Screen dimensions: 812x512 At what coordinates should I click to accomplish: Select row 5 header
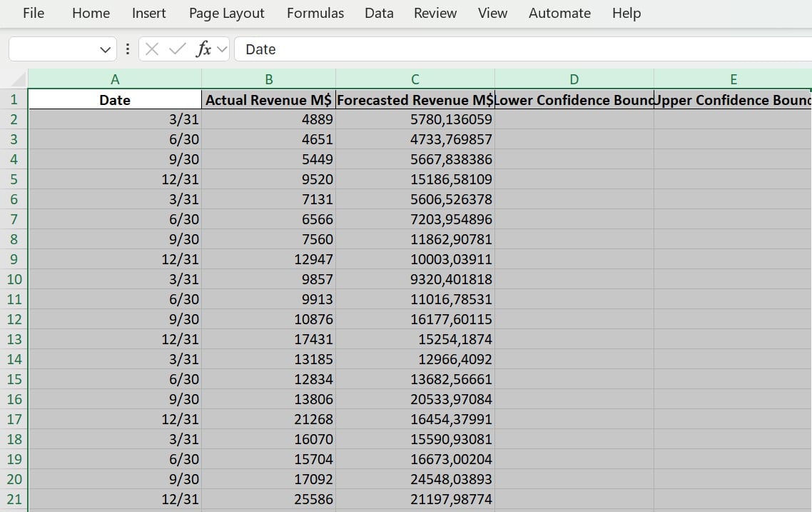click(x=14, y=179)
